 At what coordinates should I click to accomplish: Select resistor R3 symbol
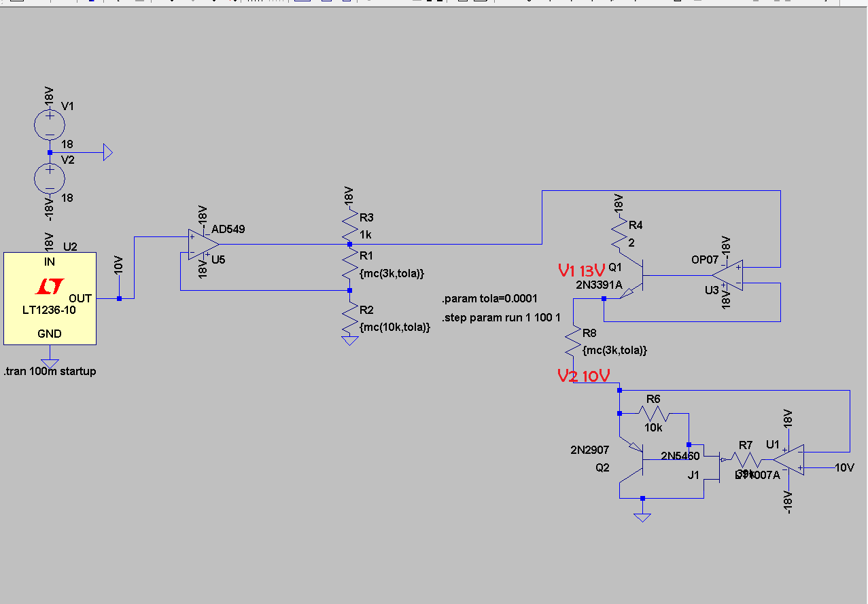350,225
